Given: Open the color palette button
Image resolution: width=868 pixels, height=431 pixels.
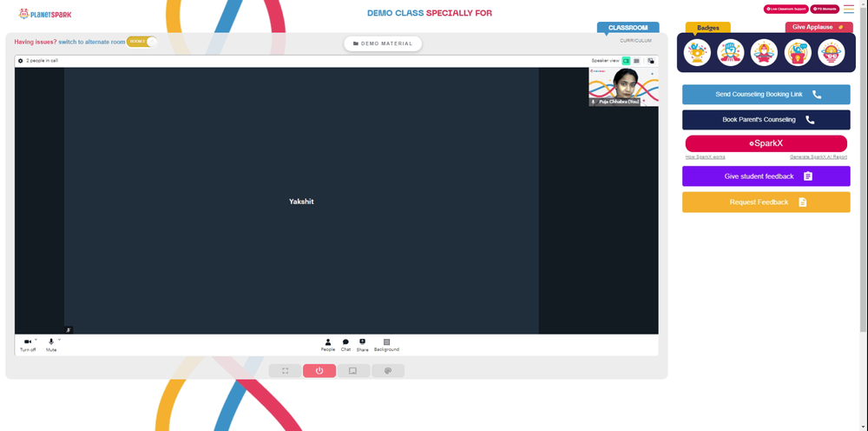Looking at the screenshot, I should pyautogui.click(x=387, y=371).
